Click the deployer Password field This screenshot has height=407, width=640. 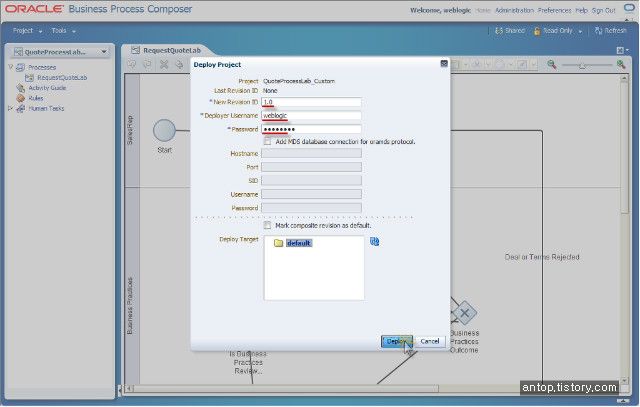pos(311,129)
